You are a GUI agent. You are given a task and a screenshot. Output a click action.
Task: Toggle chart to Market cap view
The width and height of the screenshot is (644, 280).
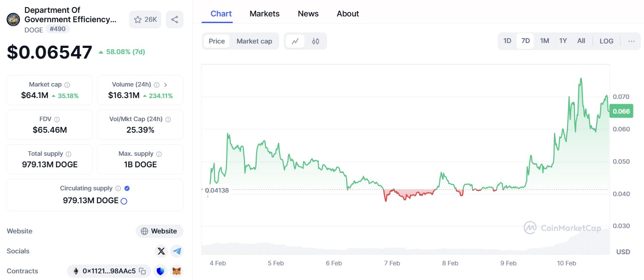[254, 40]
